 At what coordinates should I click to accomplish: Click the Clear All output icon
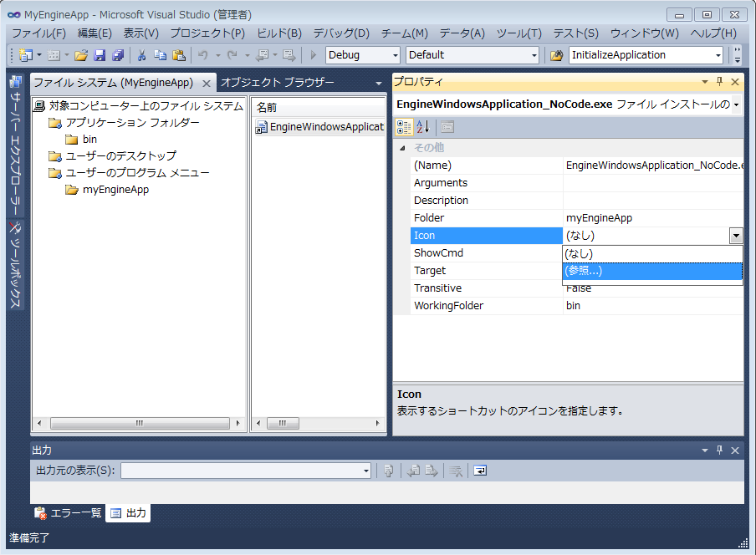456,471
